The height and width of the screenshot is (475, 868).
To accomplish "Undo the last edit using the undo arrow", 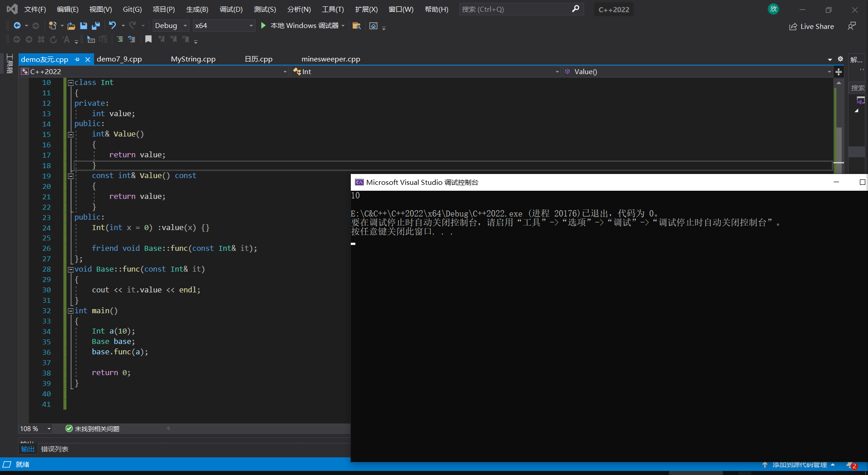I will click(113, 26).
